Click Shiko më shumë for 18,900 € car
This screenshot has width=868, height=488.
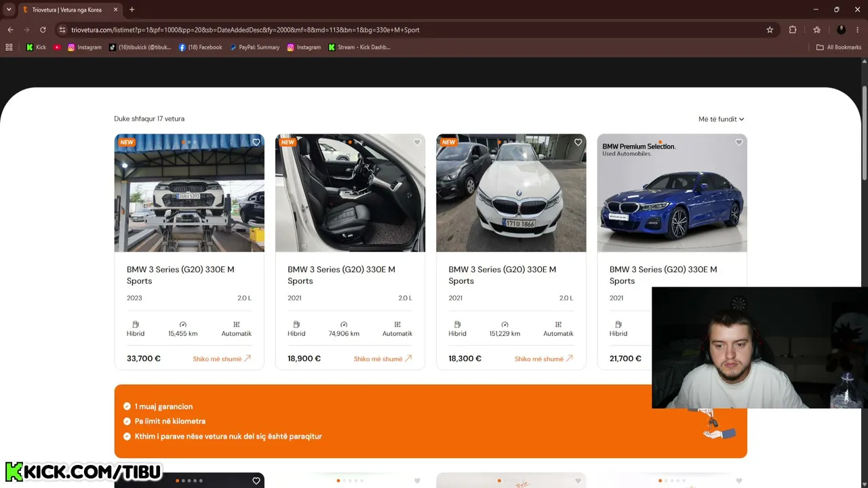(x=382, y=359)
